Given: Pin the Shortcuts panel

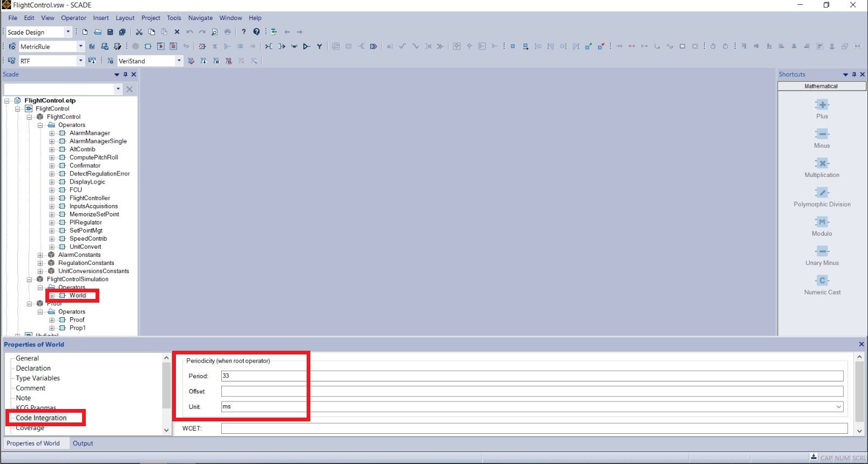Looking at the screenshot, I should pos(854,74).
